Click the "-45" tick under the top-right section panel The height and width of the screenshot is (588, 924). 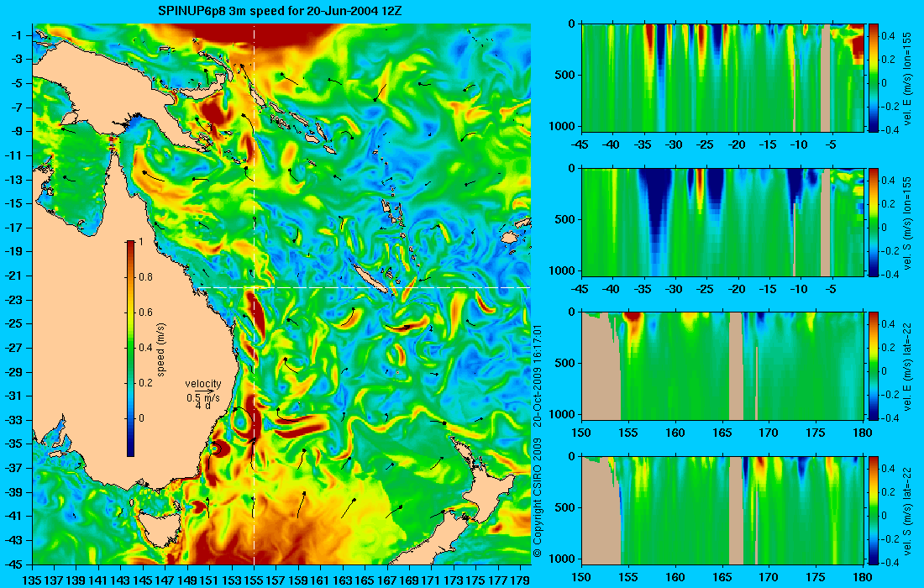tap(580, 145)
